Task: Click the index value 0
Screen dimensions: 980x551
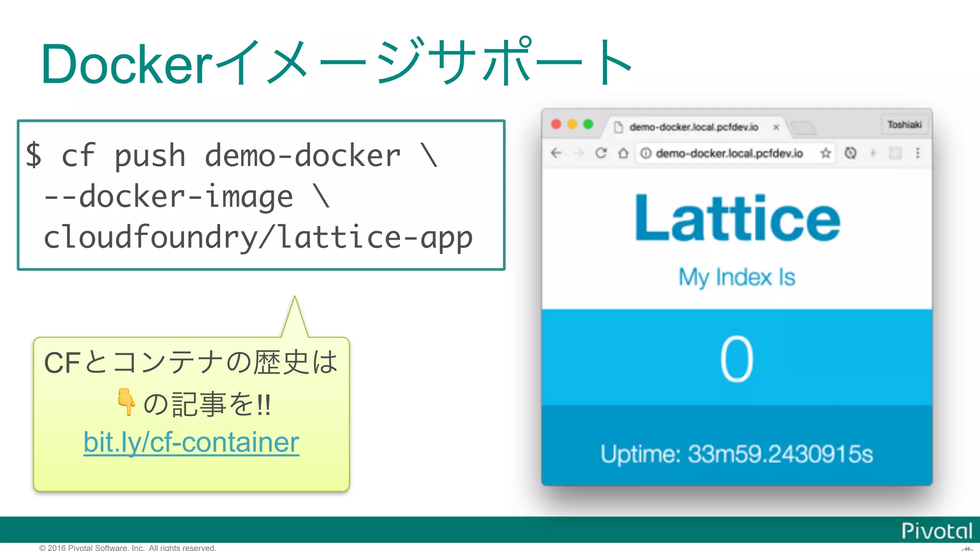Action: (737, 359)
